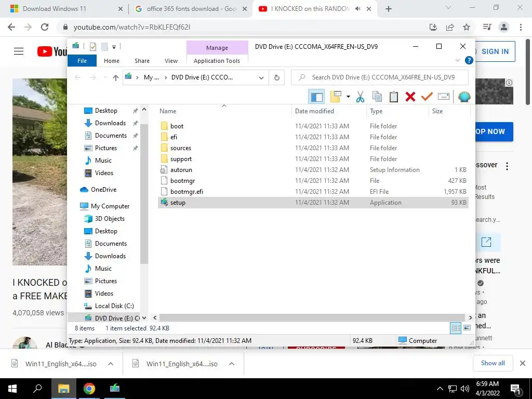The height and width of the screenshot is (399, 532).
Task: Click the Paste clipboard icon
Action: click(x=394, y=97)
